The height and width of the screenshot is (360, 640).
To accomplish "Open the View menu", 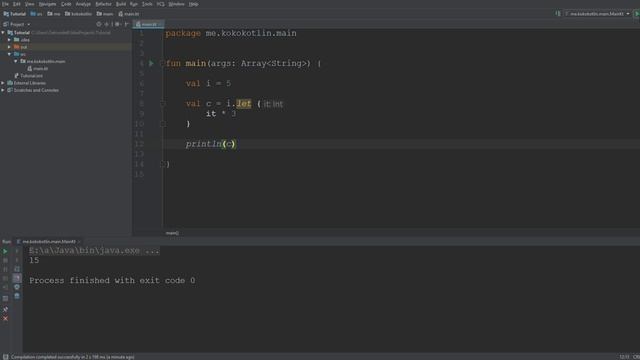I will point(30,4).
